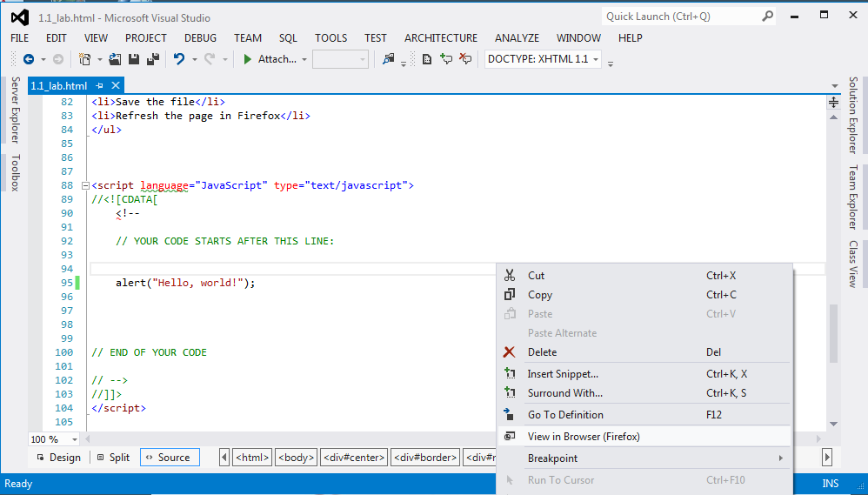Viewport: 868px width, 495px height.
Task: Click the Save All toolbar icon
Action: click(x=152, y=59)
